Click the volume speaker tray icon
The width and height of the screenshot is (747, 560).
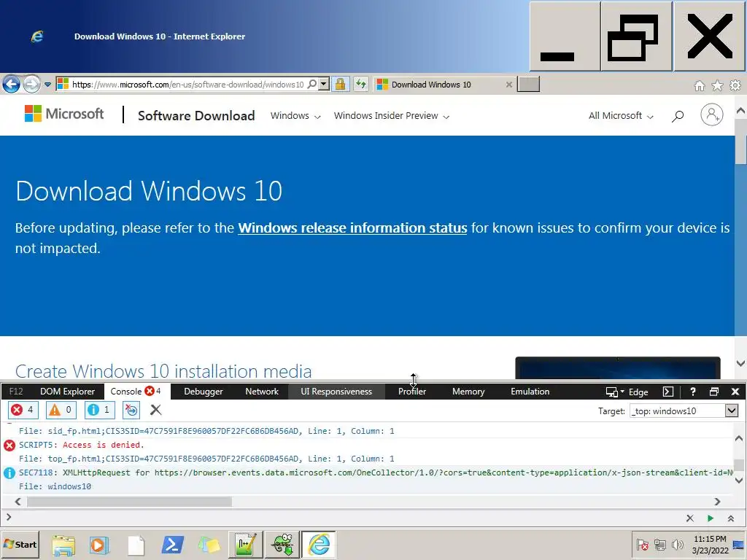tap(677, 544)
